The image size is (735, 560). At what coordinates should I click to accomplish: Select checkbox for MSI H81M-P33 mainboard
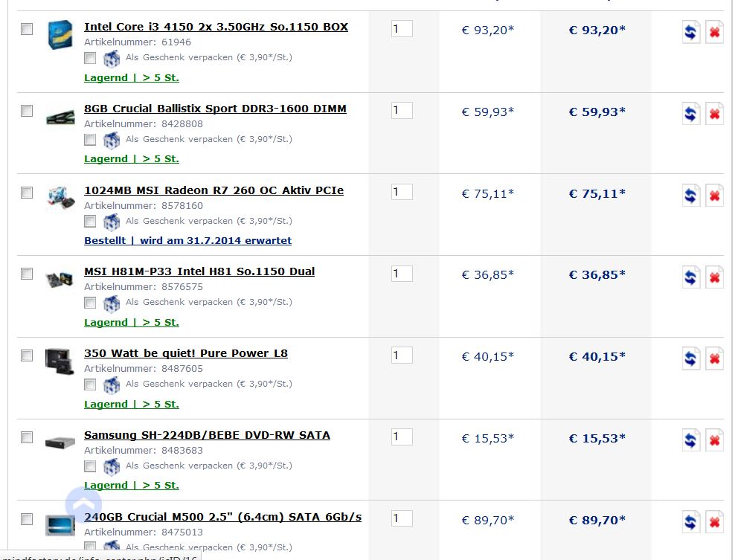[x=27, y=274]
